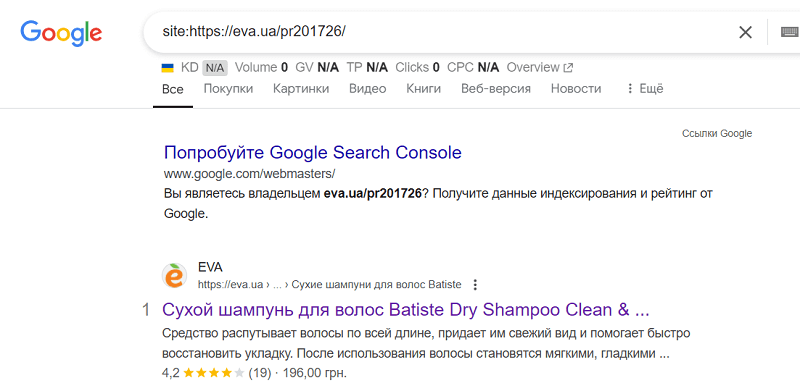The image size is (800, 391).
Task: Open three-dot menu beside EVA result
Action: (476, 285)
